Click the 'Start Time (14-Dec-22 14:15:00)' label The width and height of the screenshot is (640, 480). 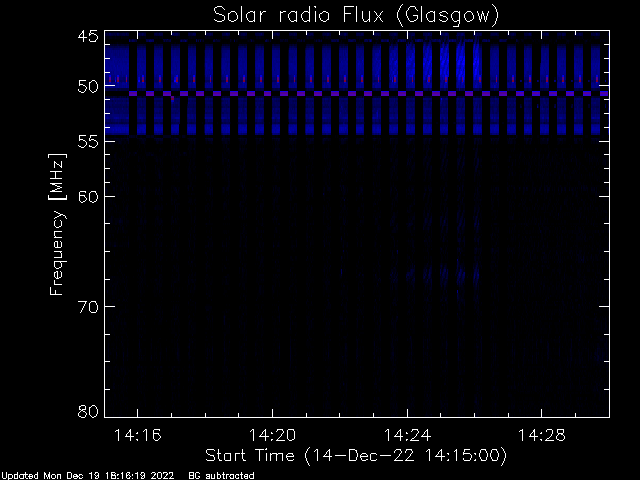tap(356, 456)
